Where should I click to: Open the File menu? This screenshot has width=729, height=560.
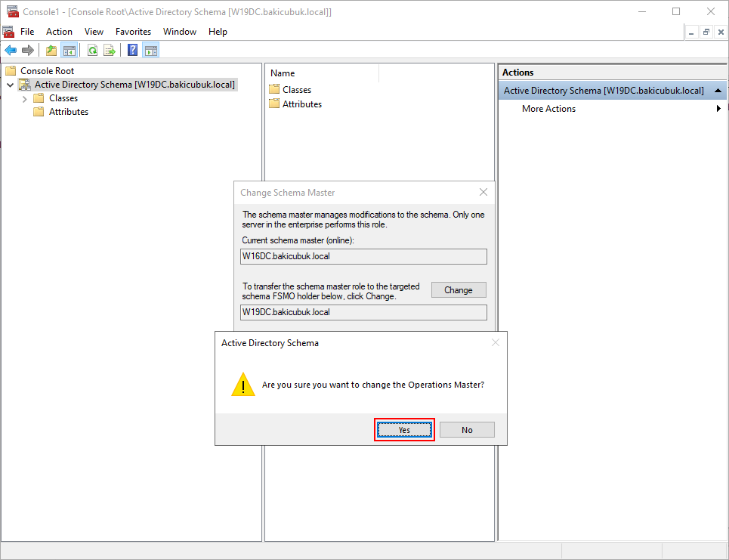(27, 32)
